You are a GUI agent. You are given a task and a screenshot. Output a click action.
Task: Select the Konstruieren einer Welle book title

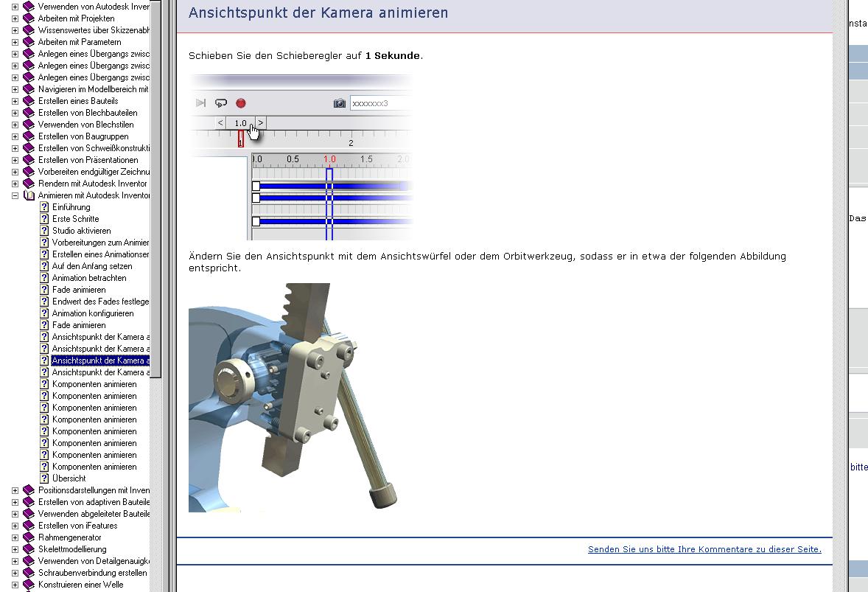pos(81,585)
